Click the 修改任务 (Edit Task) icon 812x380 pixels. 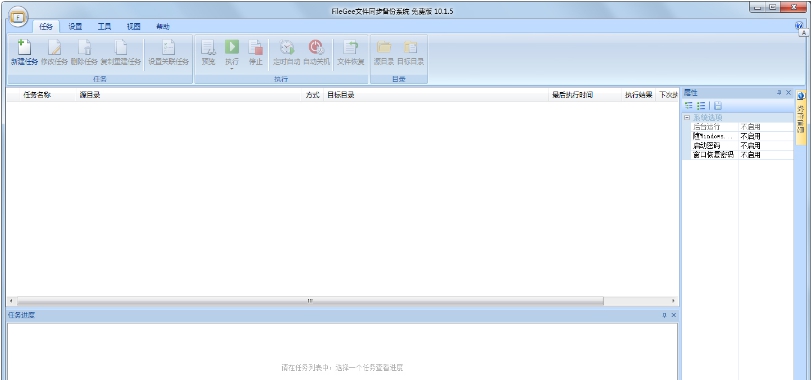[54, 48]
